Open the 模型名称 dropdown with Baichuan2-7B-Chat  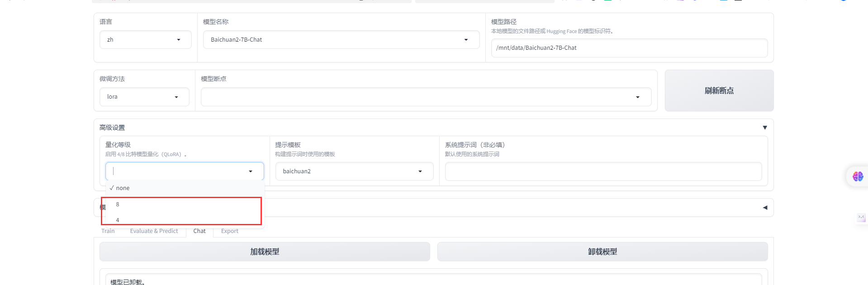(x=341, y=40)
